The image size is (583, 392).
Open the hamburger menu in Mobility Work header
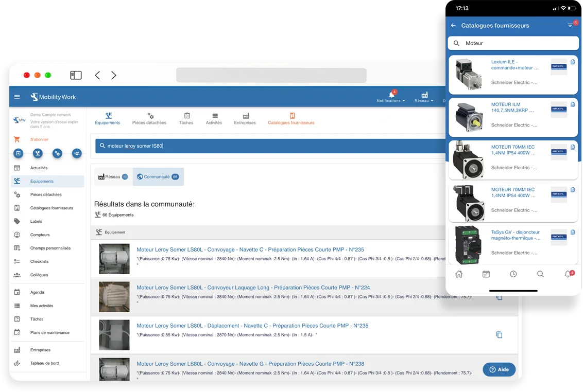pos(17,97)
